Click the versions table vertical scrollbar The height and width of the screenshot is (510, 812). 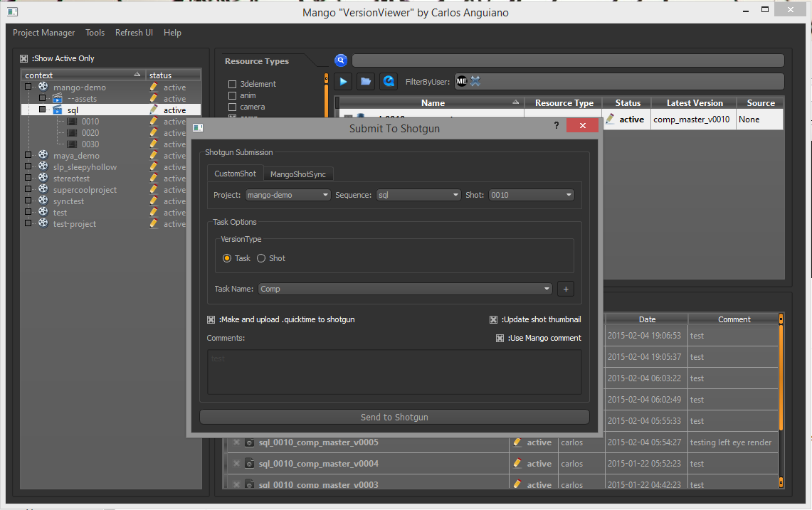click(781, 400)
